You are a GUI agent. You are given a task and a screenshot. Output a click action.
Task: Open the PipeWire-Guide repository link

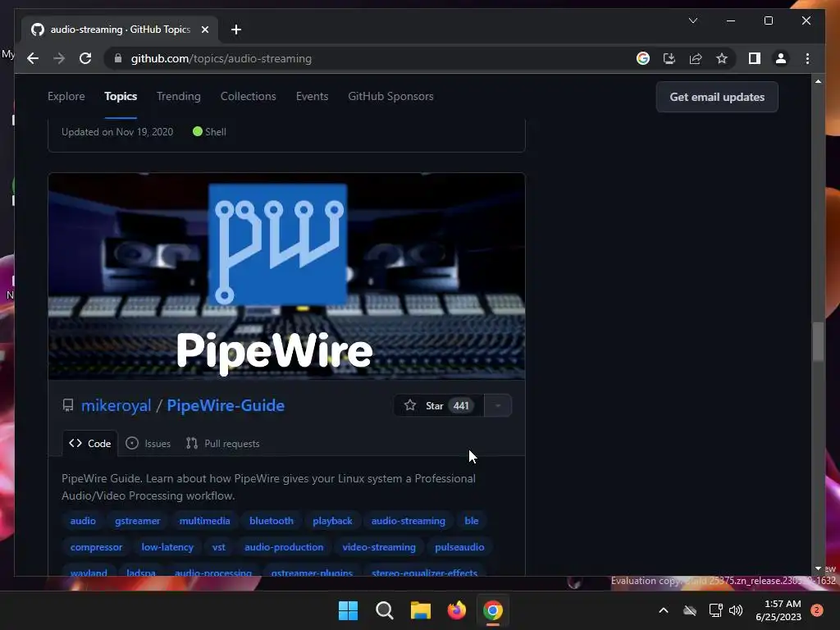tap(226, 405)
